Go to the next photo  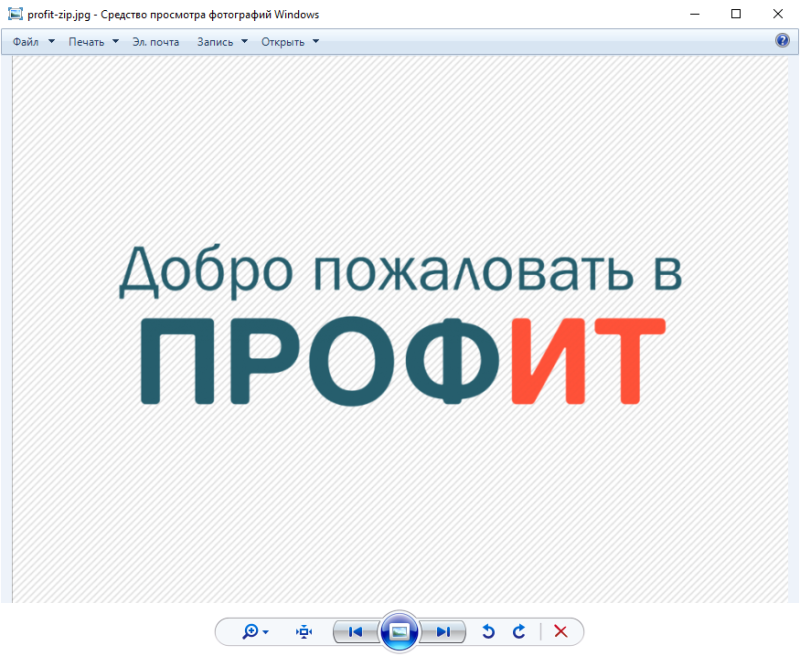tap(443, 632)
